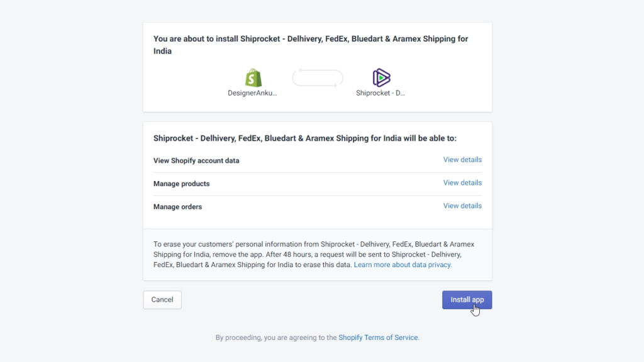View details for Manage orders
644x362 pixels.
pos(462,206)
